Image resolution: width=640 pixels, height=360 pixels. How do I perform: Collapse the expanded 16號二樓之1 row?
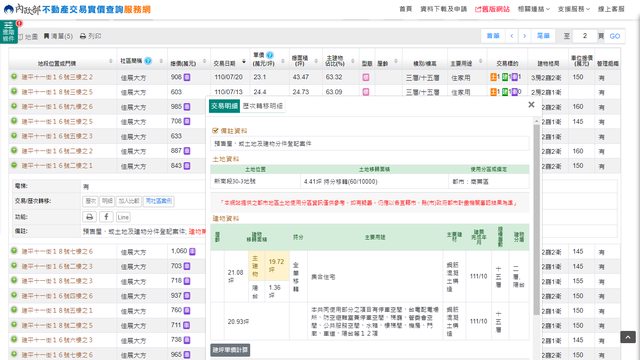click(14, 165)
